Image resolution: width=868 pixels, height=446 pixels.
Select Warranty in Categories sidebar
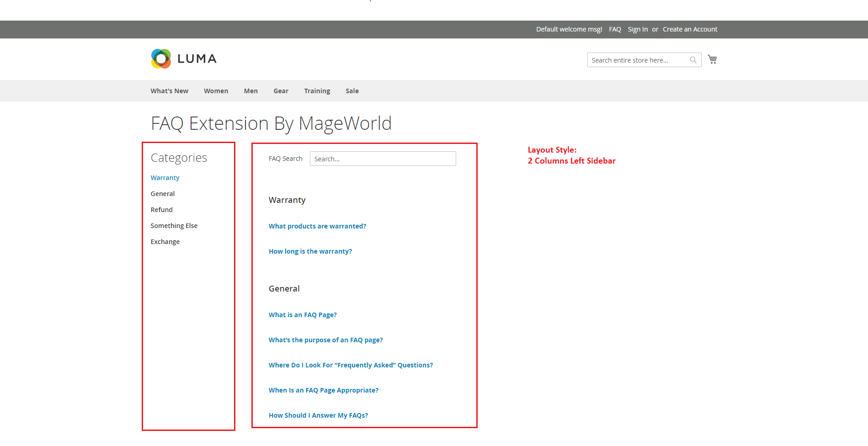(x=165, y=178)
